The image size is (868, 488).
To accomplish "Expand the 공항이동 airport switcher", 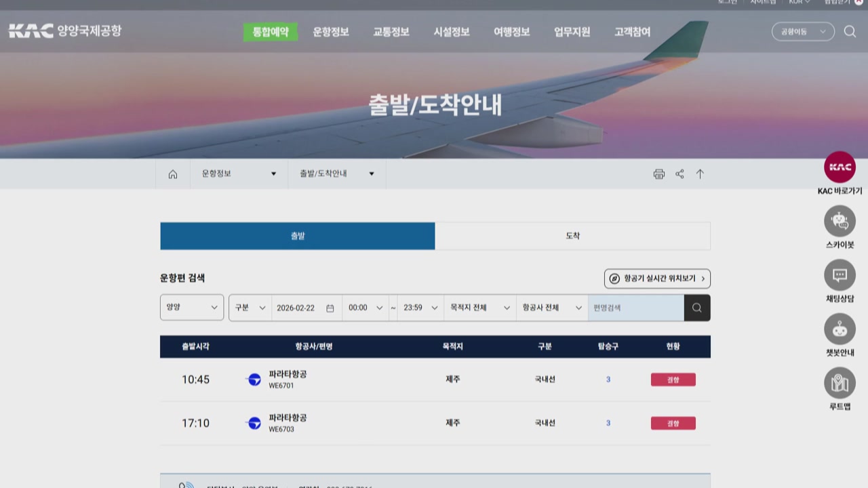I will tap(803, 31).
